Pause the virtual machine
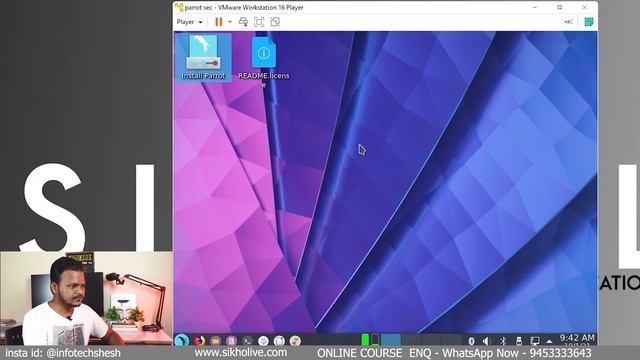The image size is (640, 360). point(219,22)
